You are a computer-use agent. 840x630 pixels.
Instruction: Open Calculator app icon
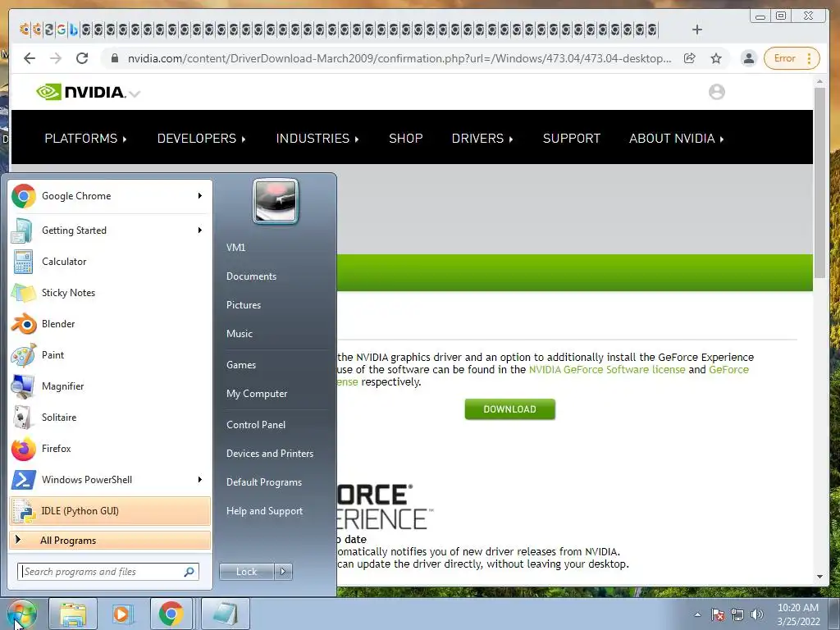(x=24, y=262)
